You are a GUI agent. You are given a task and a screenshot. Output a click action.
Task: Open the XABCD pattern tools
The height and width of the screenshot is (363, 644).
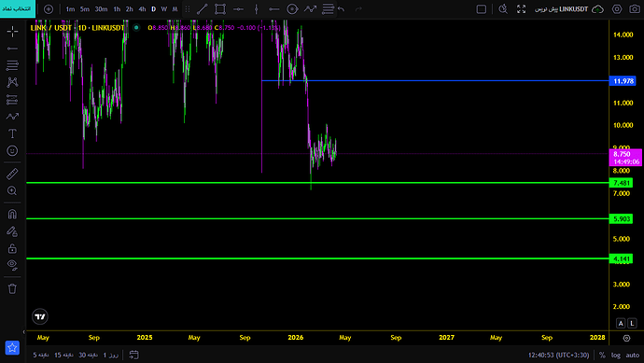[12, 82]
